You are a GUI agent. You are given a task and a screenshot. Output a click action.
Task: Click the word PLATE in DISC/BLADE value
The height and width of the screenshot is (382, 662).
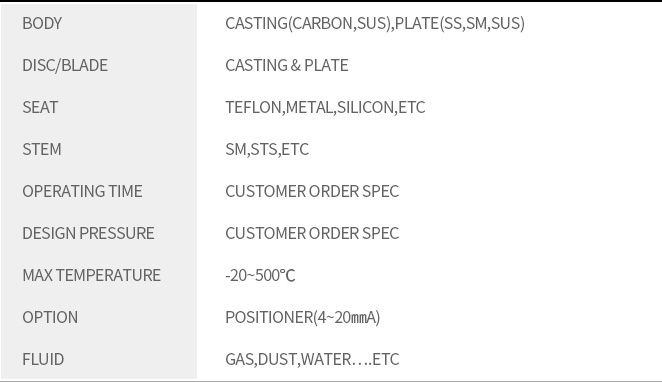(326, 65)
